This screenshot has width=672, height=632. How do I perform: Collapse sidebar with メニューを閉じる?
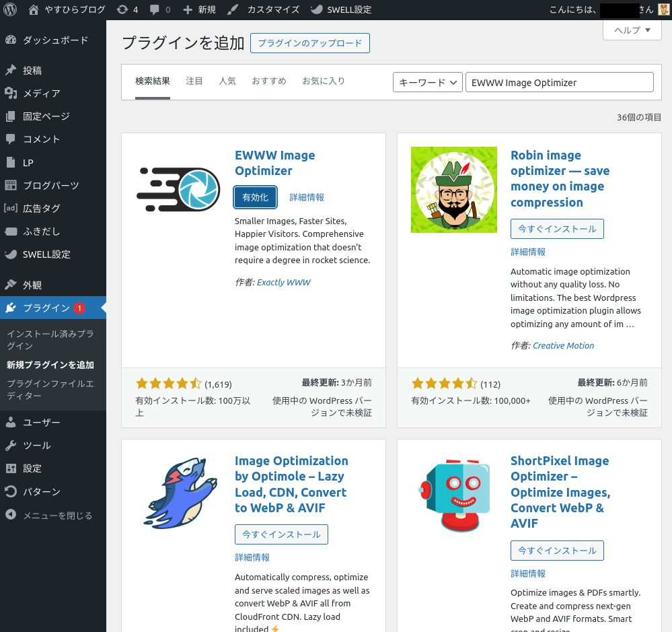point(11,516)
